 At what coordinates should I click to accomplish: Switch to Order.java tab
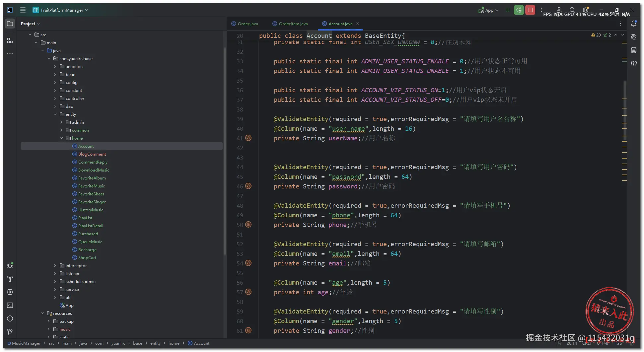pyautogui.click(x=245, y=24)
